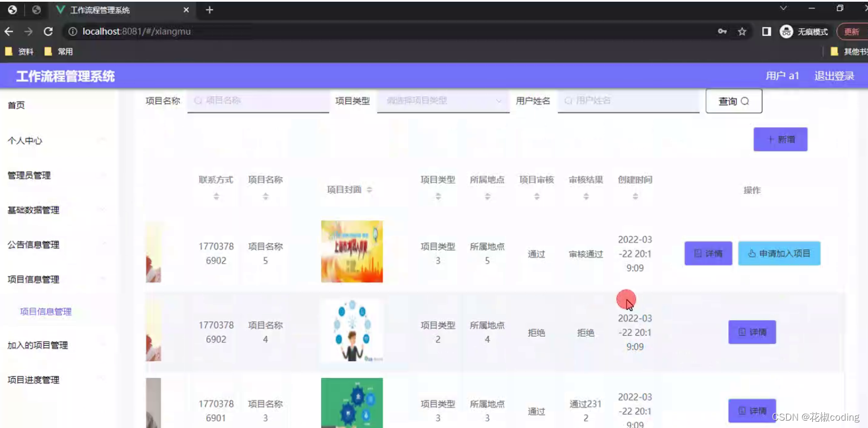Toggle sorting on the 创建时间 column
The width and height of the screenshot is (868, 428).
click(634, 196)
